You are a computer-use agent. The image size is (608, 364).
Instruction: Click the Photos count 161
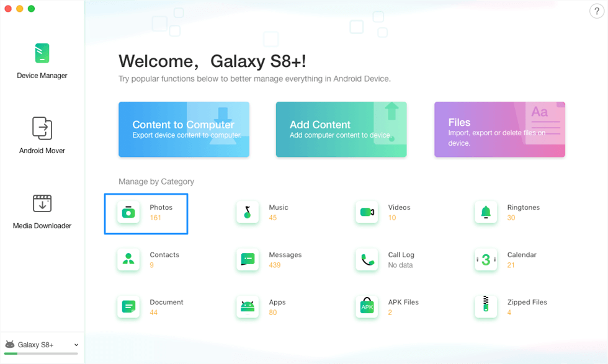pos(155,218)
